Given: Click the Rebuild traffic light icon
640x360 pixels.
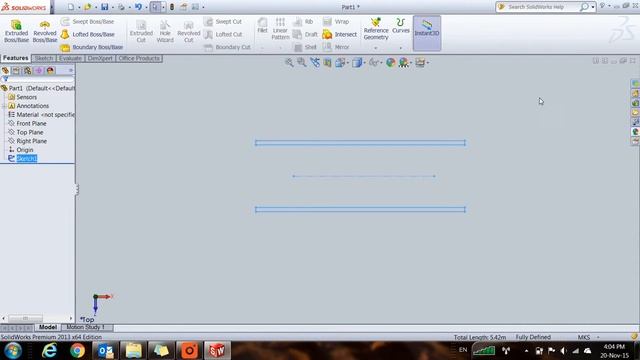Looking at the screenshot, I should pos(172,7).
